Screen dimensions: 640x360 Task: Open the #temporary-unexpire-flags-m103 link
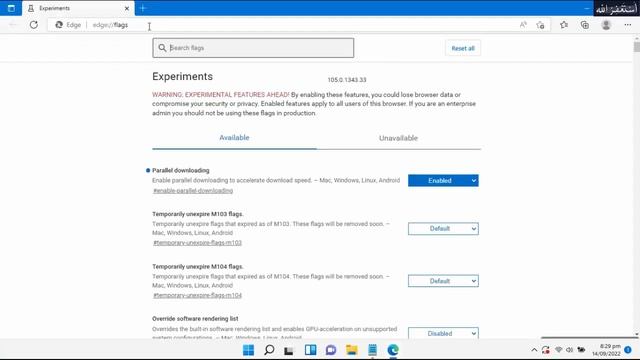(198, 243)
